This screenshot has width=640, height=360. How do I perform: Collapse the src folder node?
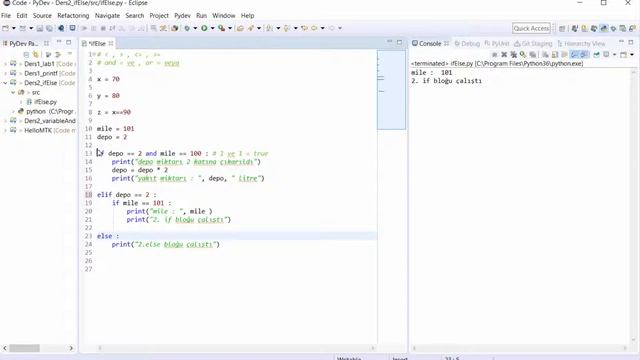pyautogui.click(x=13, y=92)
